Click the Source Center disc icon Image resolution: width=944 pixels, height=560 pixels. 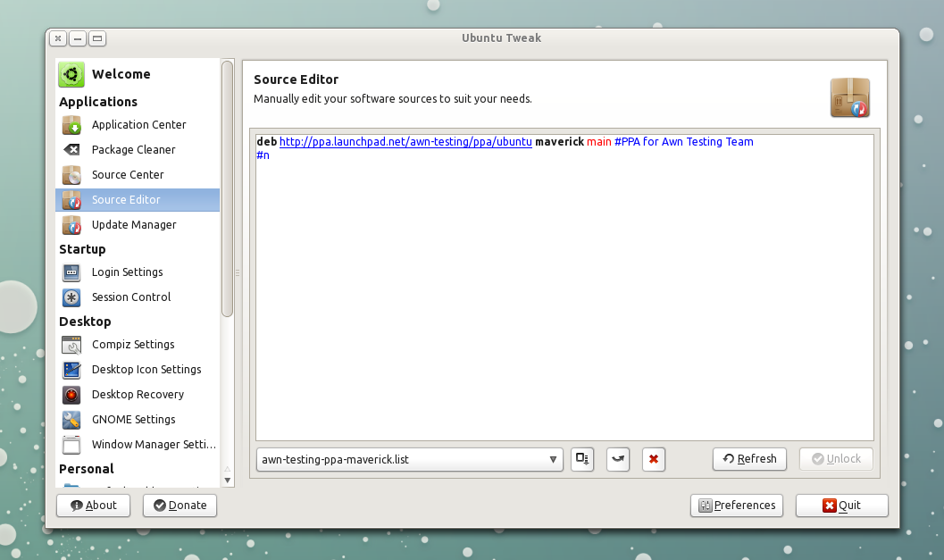pos(71,175)
